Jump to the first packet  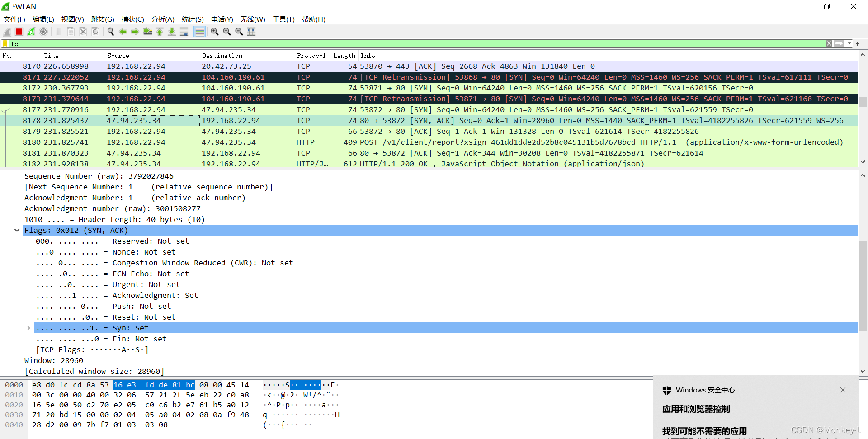click(x=160, y=32)
